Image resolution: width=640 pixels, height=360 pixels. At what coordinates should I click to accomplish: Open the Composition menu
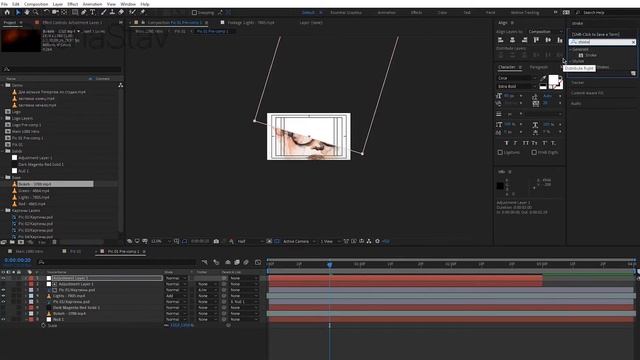pos(36,4)
